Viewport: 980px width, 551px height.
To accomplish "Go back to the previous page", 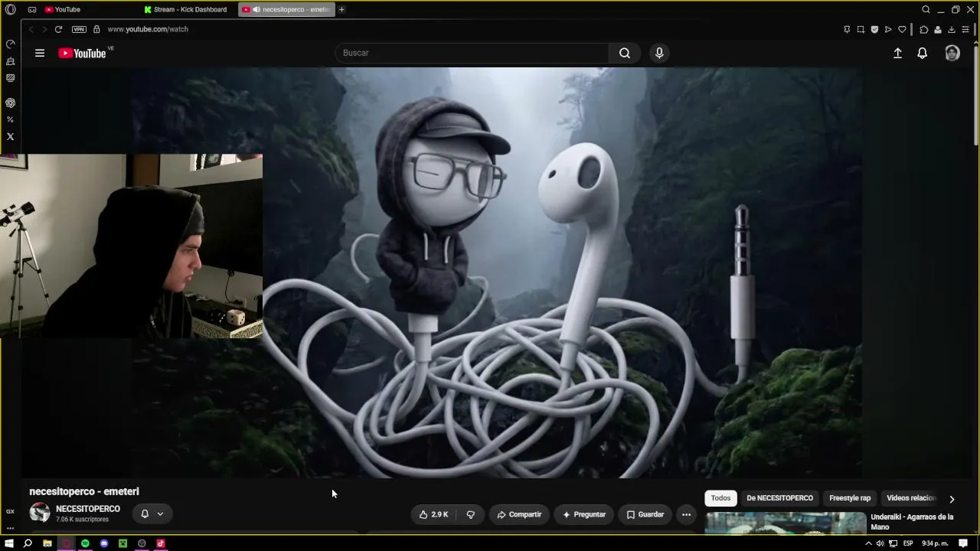I will point(31,29).
